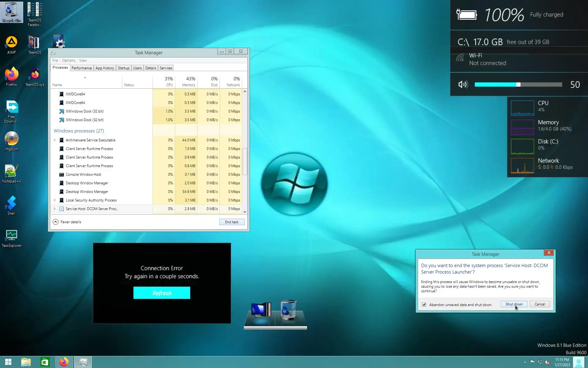Open the Options menu in Task Manager
588x368 pixels.
68,60
